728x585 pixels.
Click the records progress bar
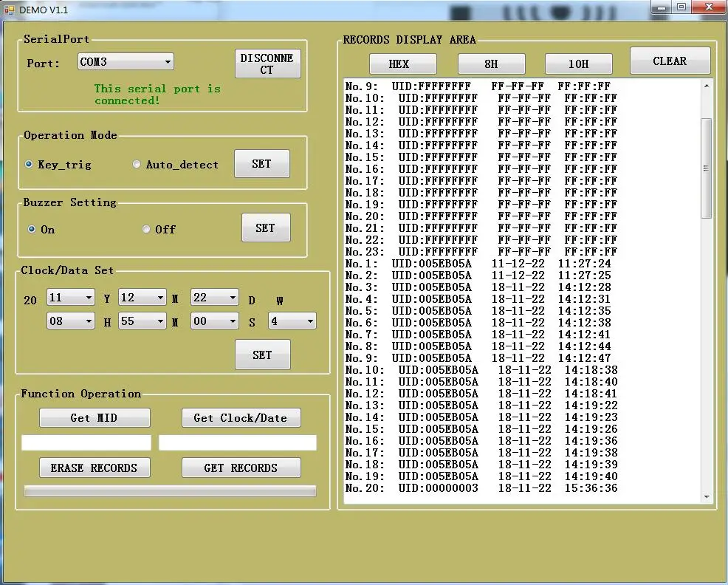(170, 491)
